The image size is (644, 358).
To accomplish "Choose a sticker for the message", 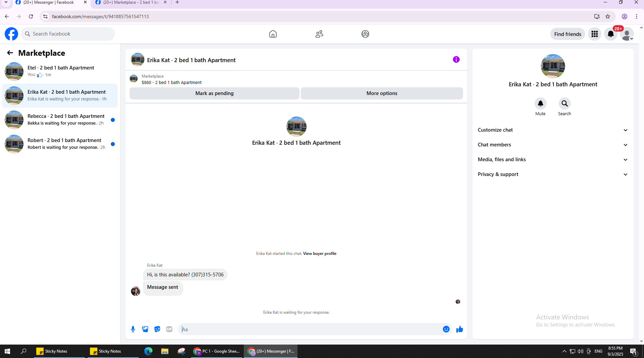I will click(157, 329).
